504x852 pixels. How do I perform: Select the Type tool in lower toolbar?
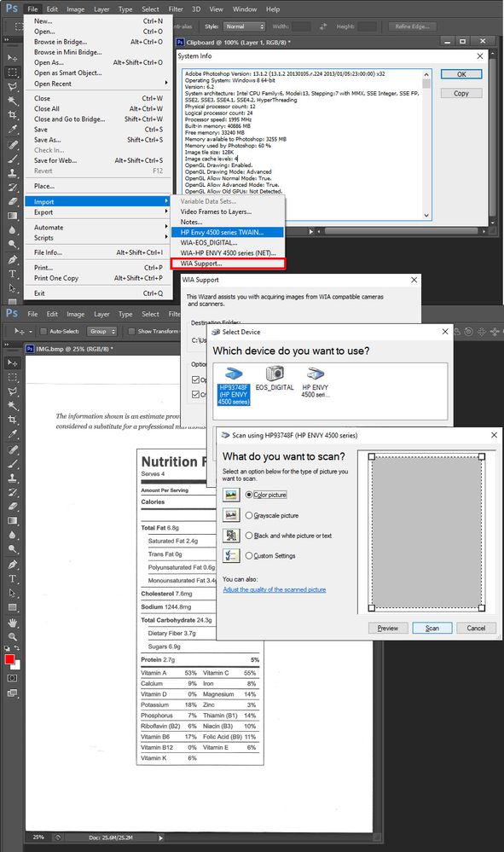point(12,579)
